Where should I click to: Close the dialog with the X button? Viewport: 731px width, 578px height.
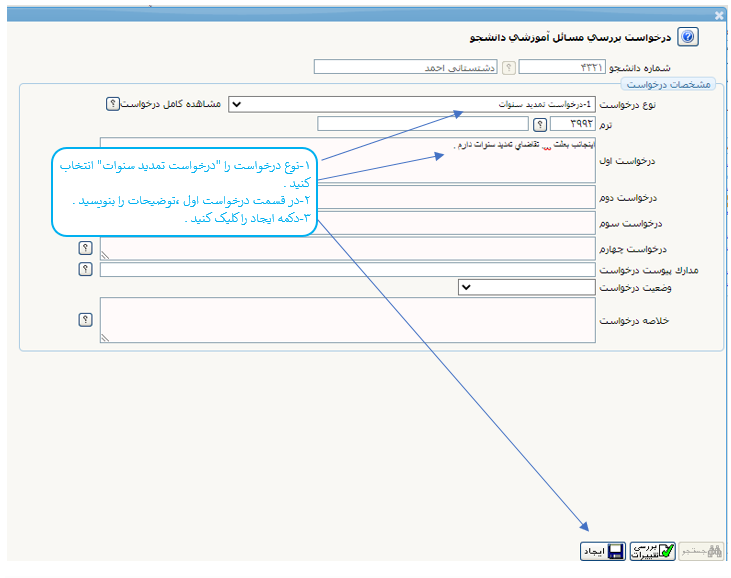point(718,16)
